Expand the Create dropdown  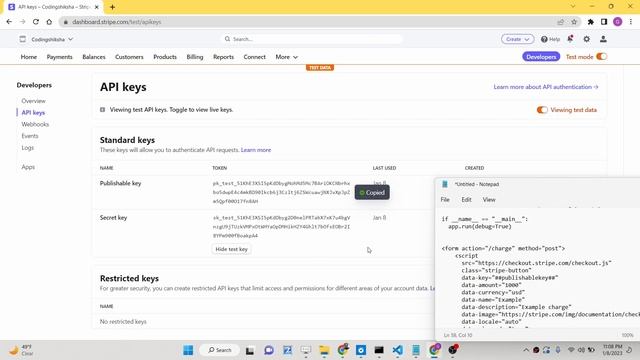tap(518, 39)
